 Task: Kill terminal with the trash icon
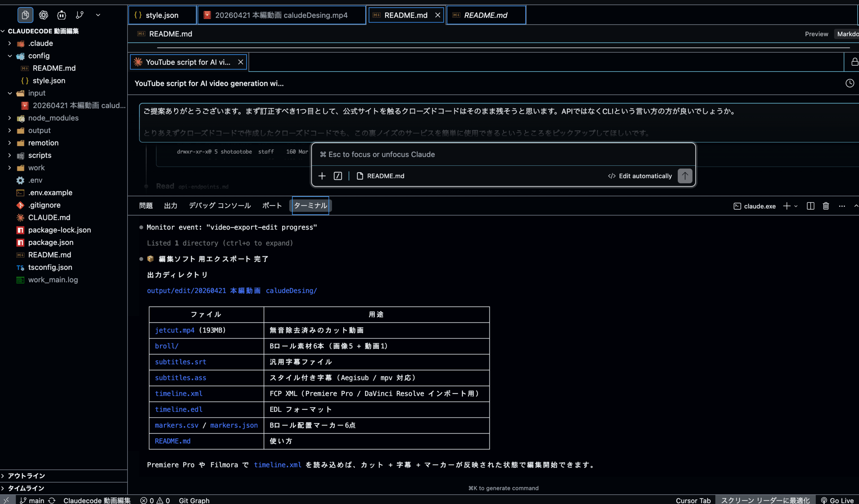(825, 206)
